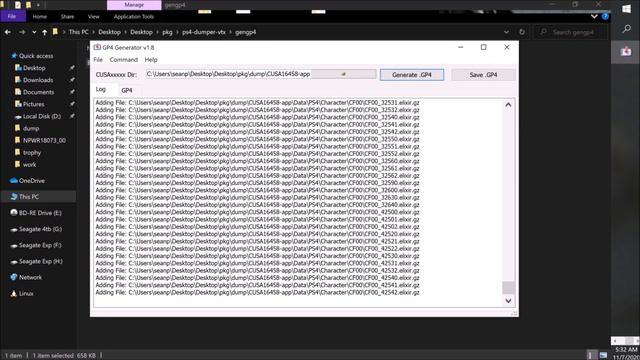
Task: Select Network in navigation pane
Action: coord(30,277)
